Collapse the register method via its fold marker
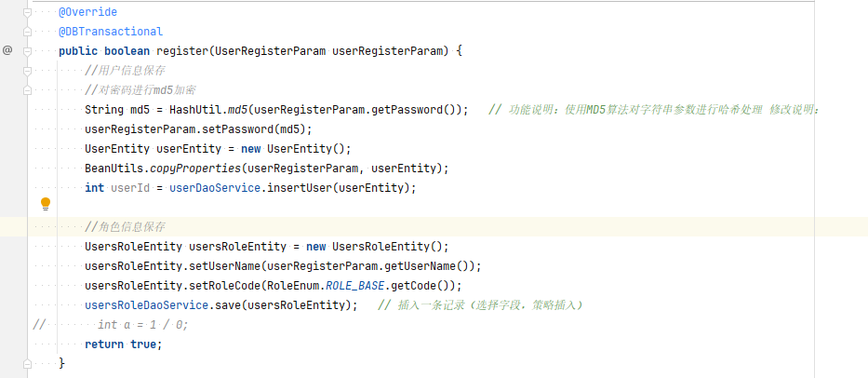868x378 pixels. click(x=27, y=51)
